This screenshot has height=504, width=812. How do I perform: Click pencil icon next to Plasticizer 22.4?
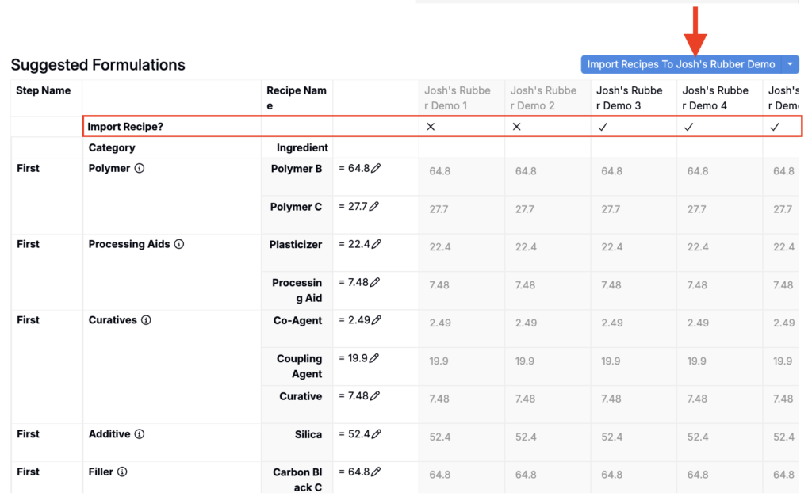377,244
